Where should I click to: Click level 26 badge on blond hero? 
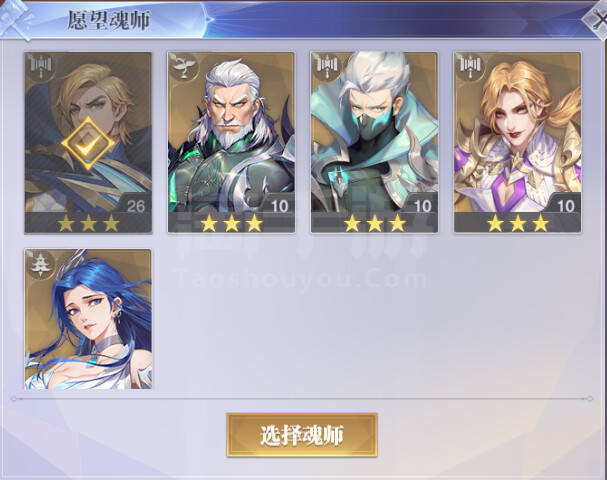click(x=136, y=206)
